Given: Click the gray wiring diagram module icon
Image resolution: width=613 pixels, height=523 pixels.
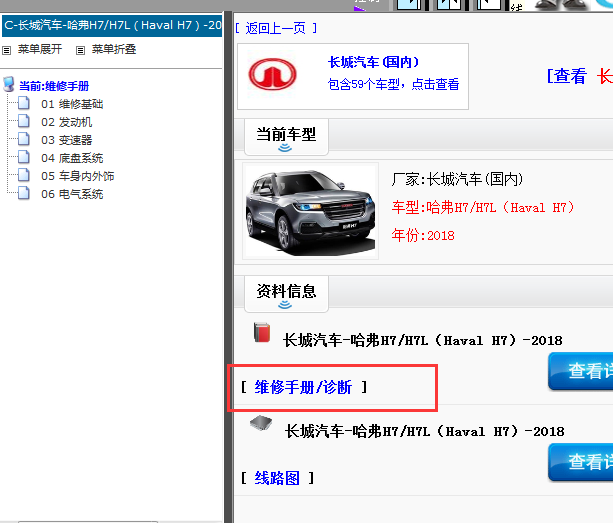Looking at the screenshot, I should 261,423.
